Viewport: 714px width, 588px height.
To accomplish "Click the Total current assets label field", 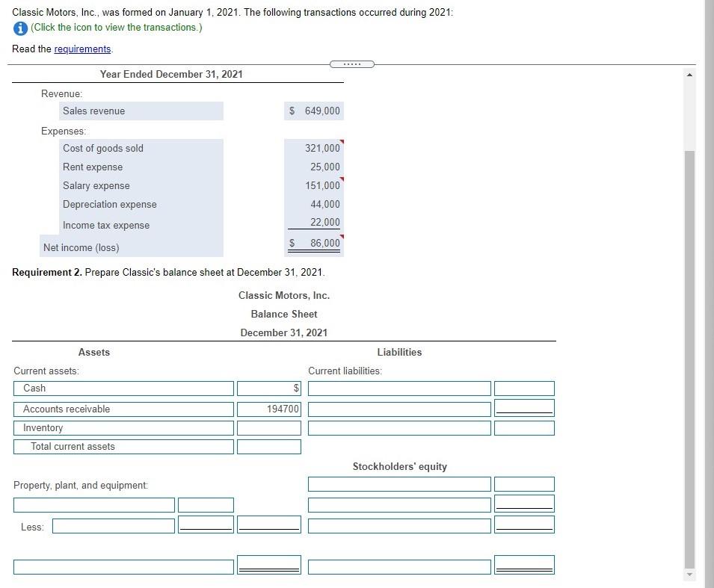I will (x=123, y=447).
